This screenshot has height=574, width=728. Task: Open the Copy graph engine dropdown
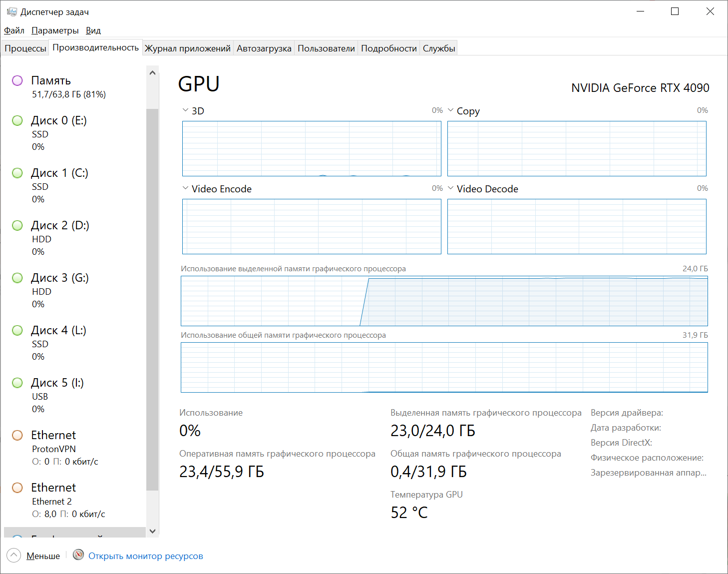[451, 110]
